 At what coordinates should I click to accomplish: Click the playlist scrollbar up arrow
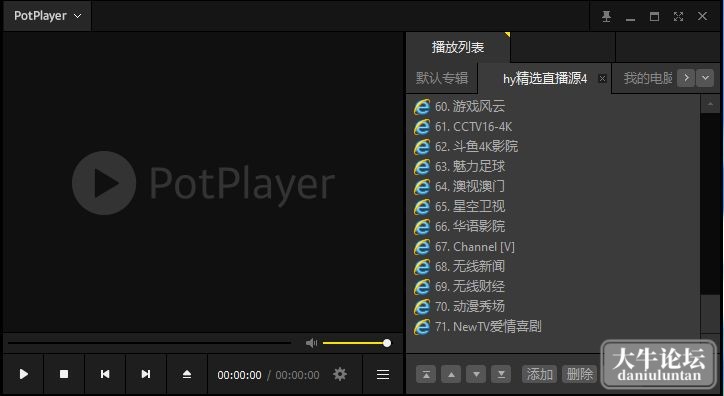[x=710, y=104]
